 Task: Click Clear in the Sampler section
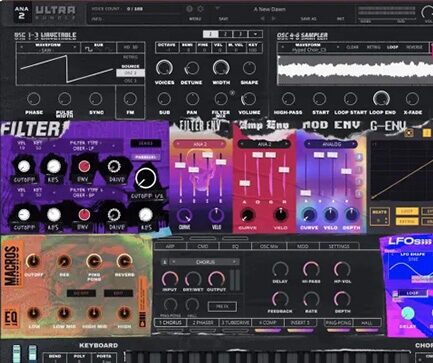coord(352,47)
